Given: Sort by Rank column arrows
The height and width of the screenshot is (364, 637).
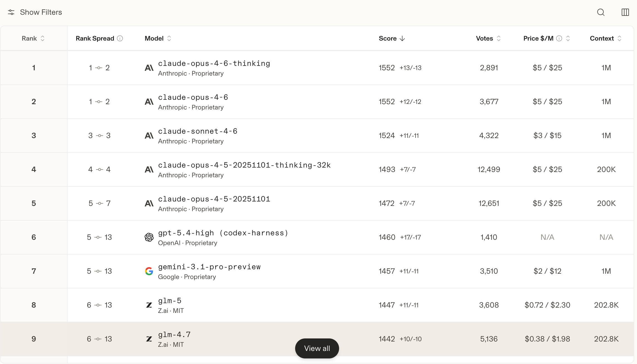Looking at the screenshot, I should 43,38.
